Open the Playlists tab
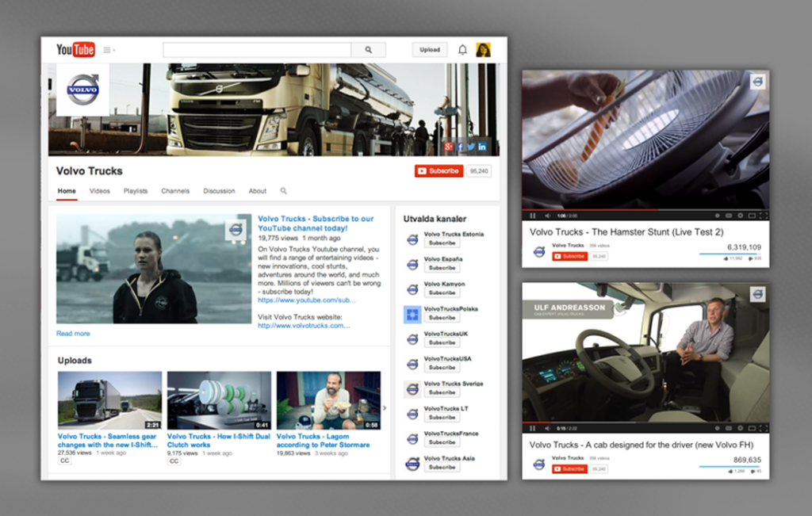The image size is (812, 516). click(136, 191)
